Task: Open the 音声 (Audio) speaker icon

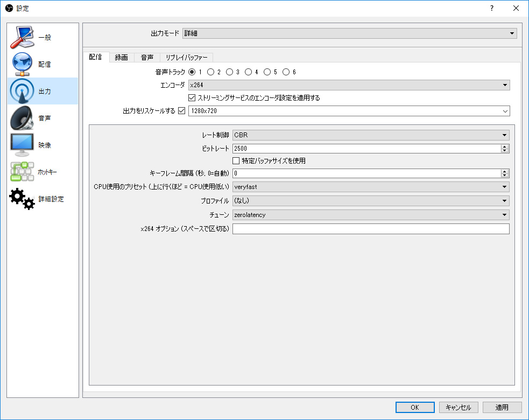Action: point(22,118)
